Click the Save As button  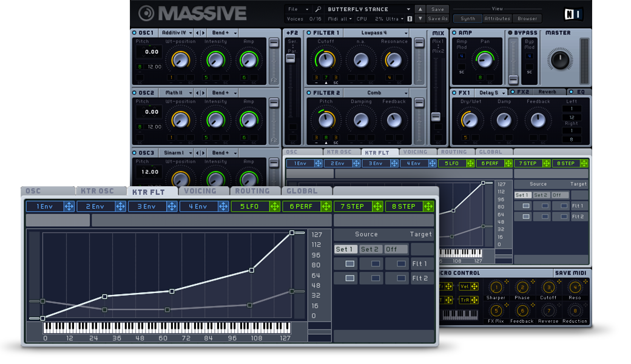pos(437,18)
